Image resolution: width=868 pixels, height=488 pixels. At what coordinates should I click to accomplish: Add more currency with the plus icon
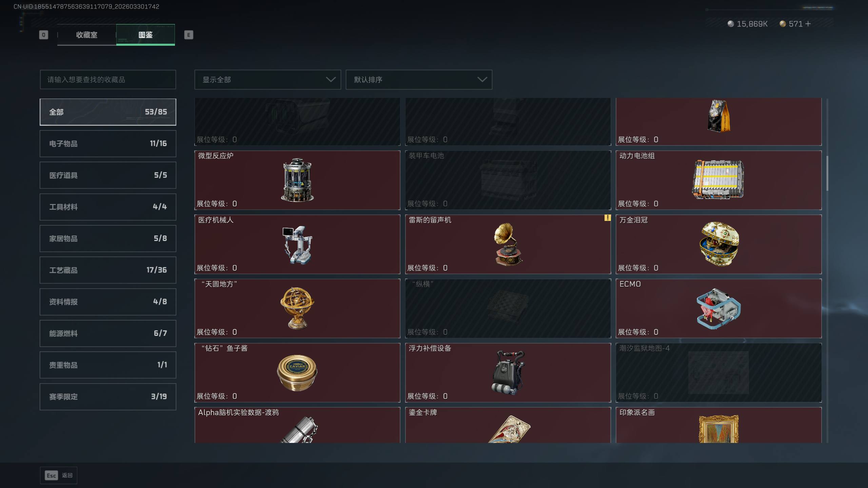808,24
